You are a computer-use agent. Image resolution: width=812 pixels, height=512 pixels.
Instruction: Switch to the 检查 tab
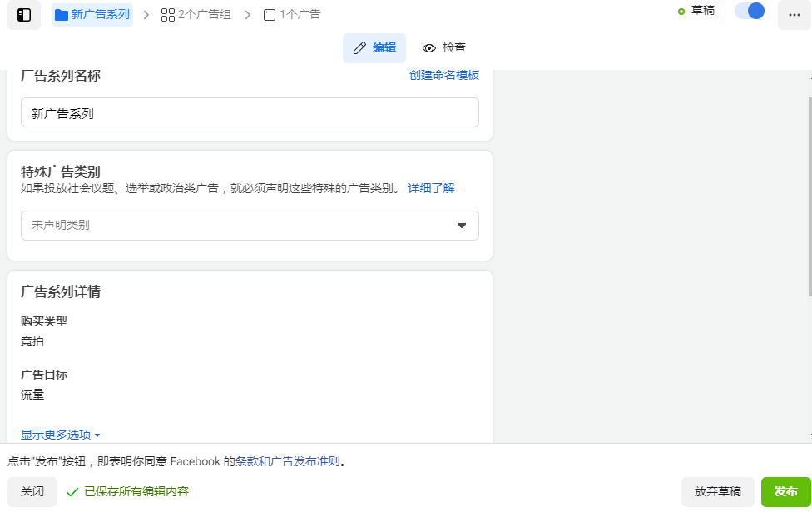tap(444, 48)
